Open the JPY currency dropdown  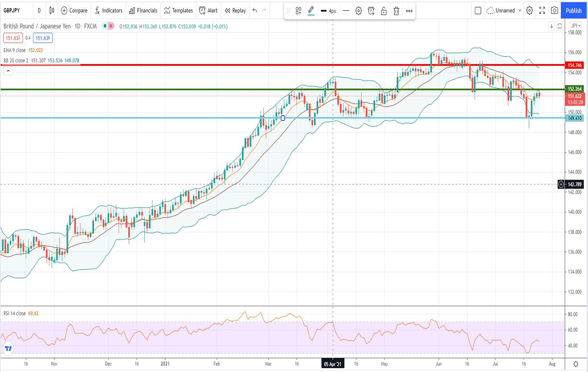[x=576, y=26]
